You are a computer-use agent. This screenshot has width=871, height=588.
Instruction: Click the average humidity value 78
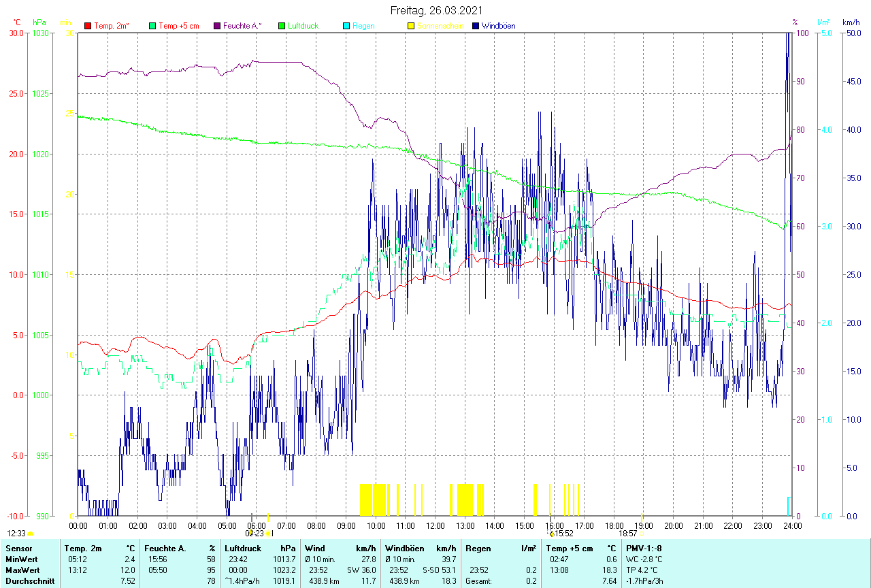[x=210, y=581]
